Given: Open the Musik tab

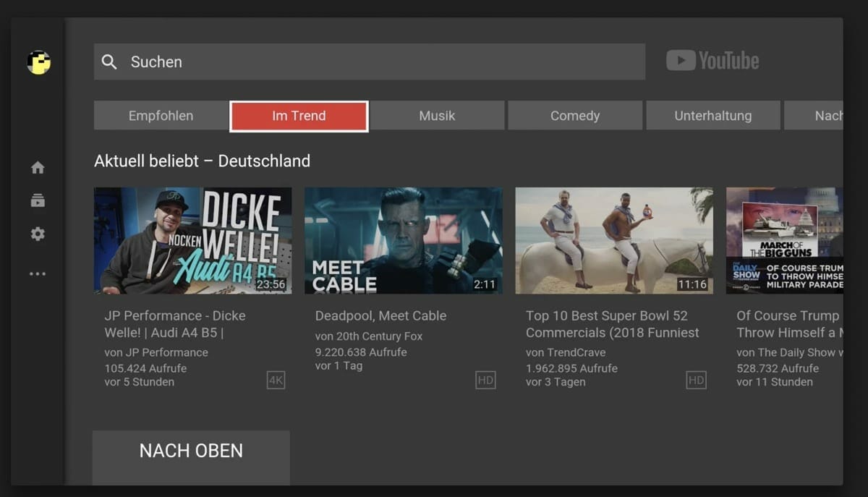Looking at the screenshot, I should (437, 116).
